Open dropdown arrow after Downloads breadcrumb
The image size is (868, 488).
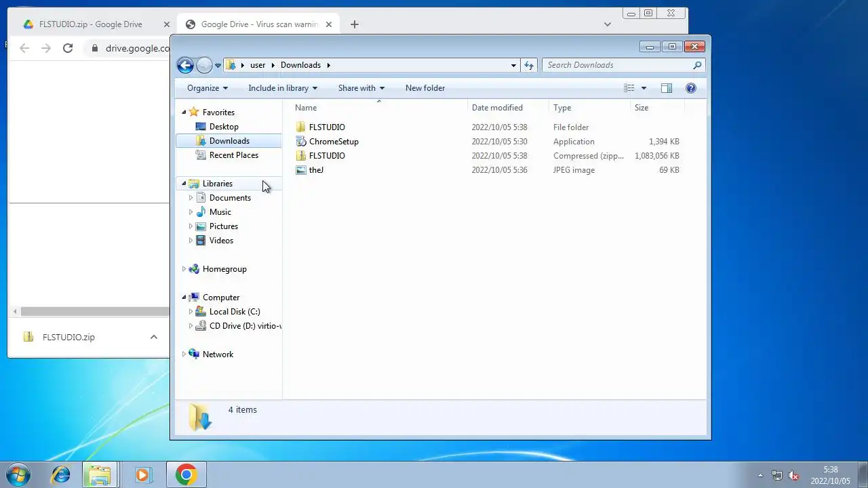point(329,65)
